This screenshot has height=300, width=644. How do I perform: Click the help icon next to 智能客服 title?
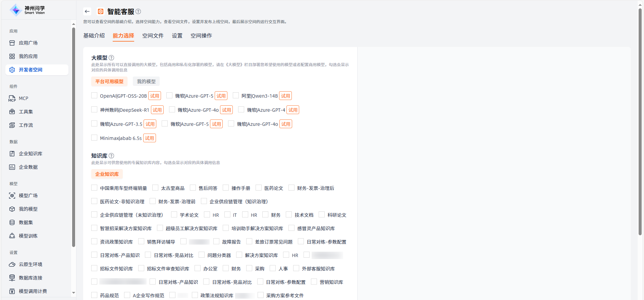pos(138,11)
